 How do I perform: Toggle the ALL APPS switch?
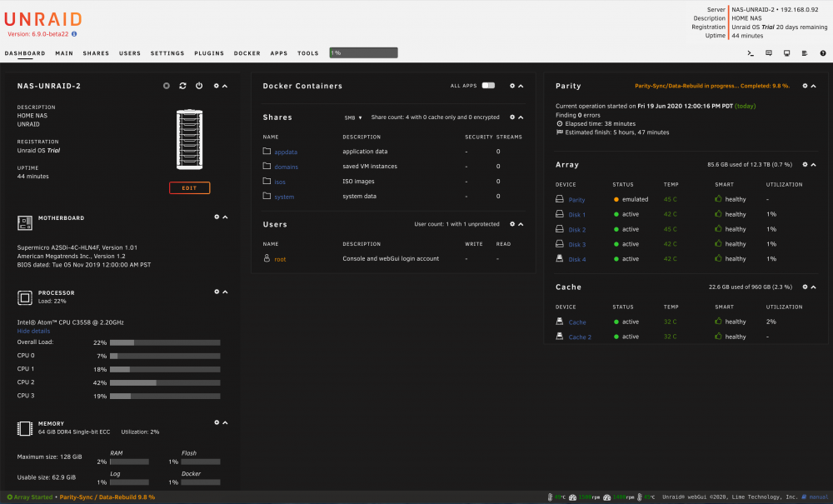coord(488,86)
